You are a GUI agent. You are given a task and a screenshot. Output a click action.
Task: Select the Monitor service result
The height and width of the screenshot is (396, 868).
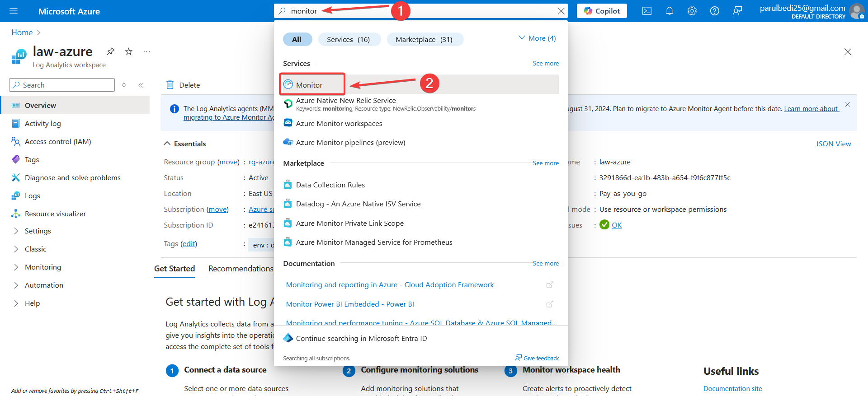point(420,84)
